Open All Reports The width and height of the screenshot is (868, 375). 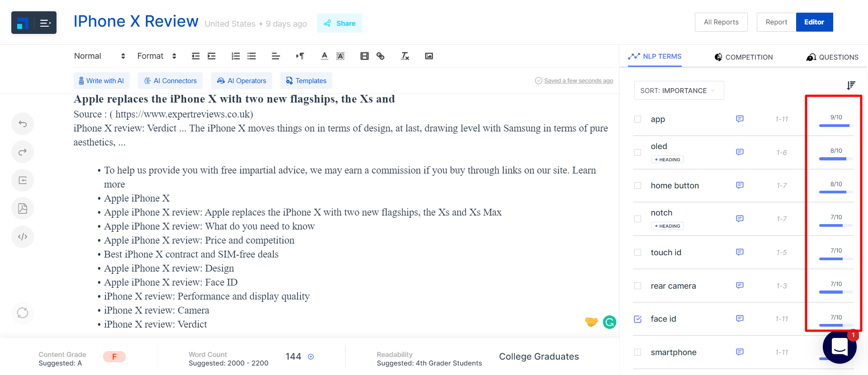721,22
